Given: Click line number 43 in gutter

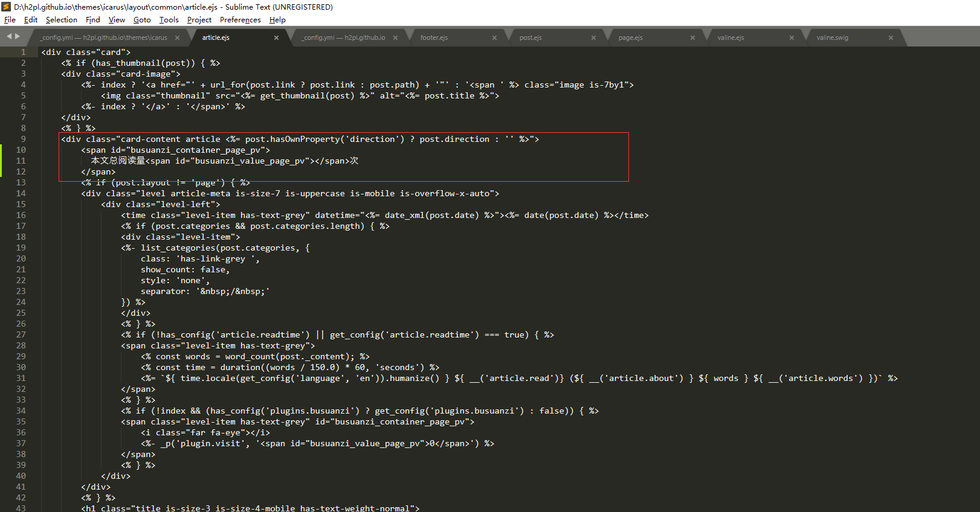Looking at the screenshot, I should click(21, 508).
